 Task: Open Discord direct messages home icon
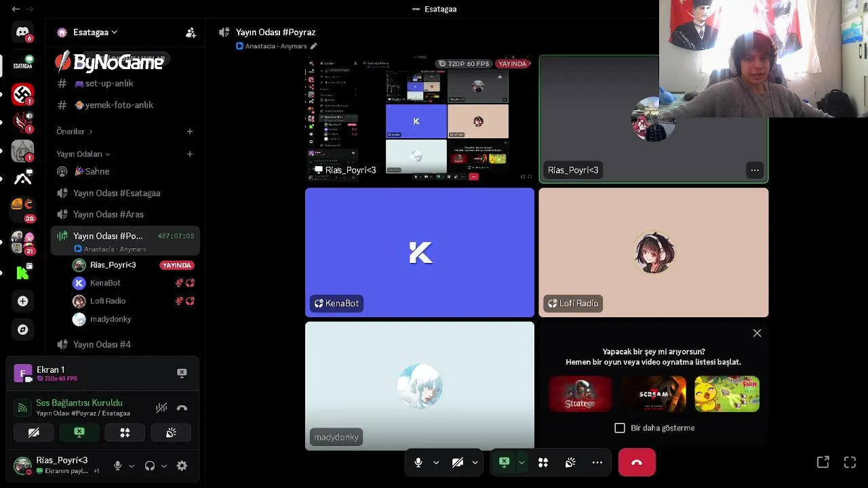[22, 32]
